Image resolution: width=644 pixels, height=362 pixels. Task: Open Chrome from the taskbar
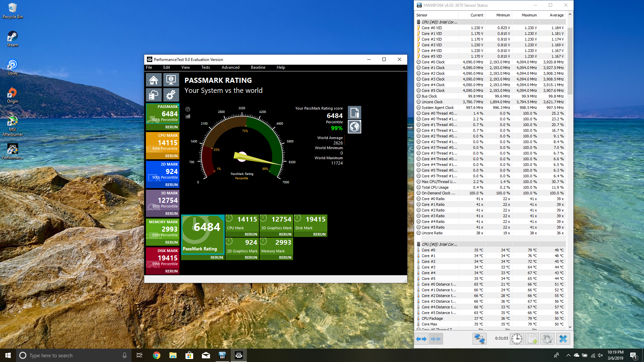coord(156,355)
